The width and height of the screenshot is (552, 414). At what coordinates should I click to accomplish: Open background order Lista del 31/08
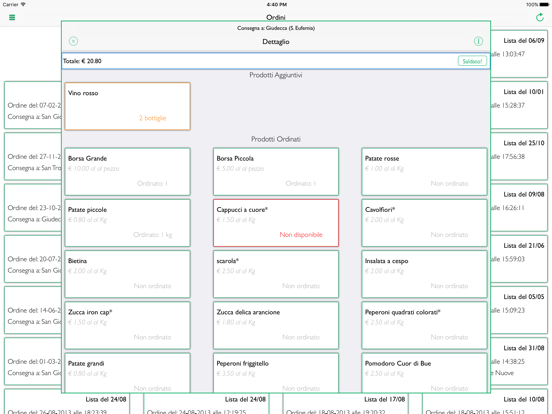point(519,361)
